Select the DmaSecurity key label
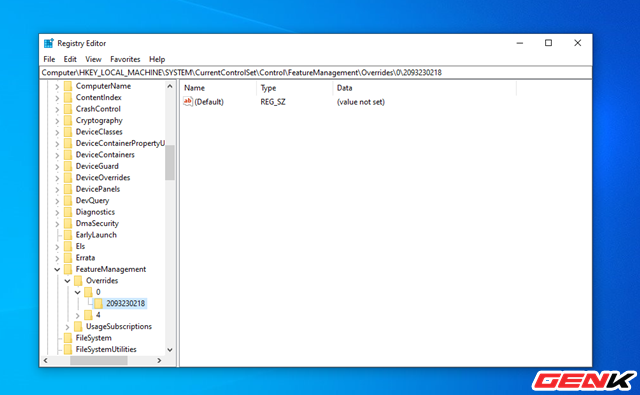Image resolution: width=640 pixels, height=395 pixels. pos(97,223)
